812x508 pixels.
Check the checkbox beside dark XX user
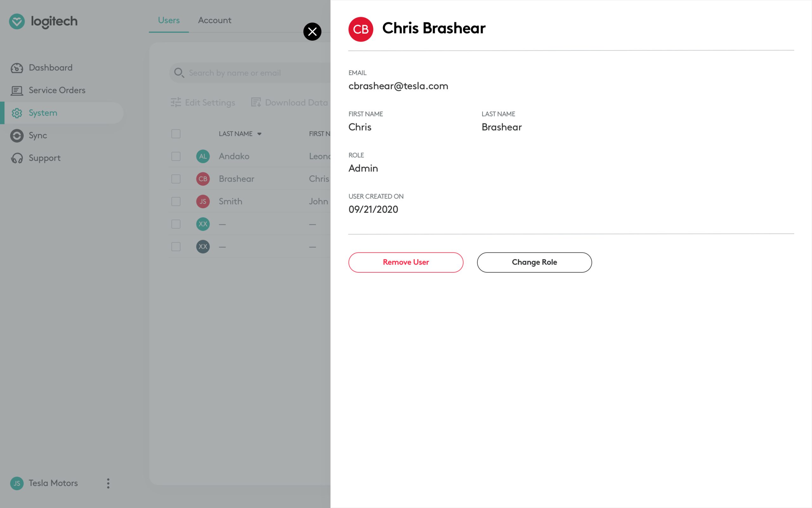click(176, 247)
